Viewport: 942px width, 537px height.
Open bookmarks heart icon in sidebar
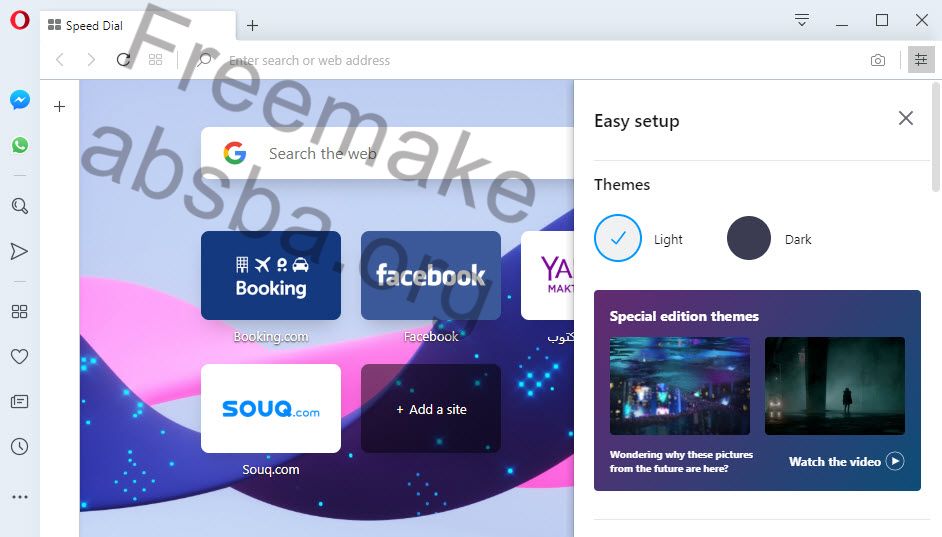(x=19, y=356)
